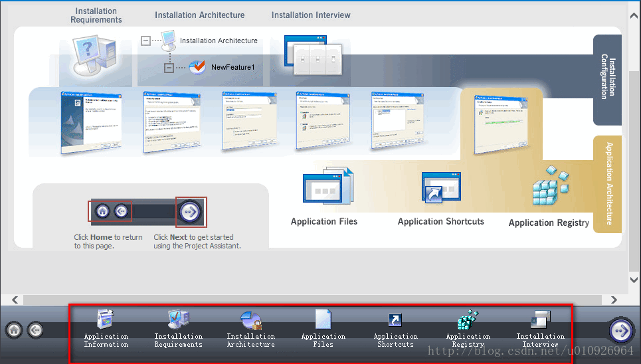This screenshot has width=641, height=364.
Task: Open Installation Architecture in bottom toolbar
Action: pos(250,329)
